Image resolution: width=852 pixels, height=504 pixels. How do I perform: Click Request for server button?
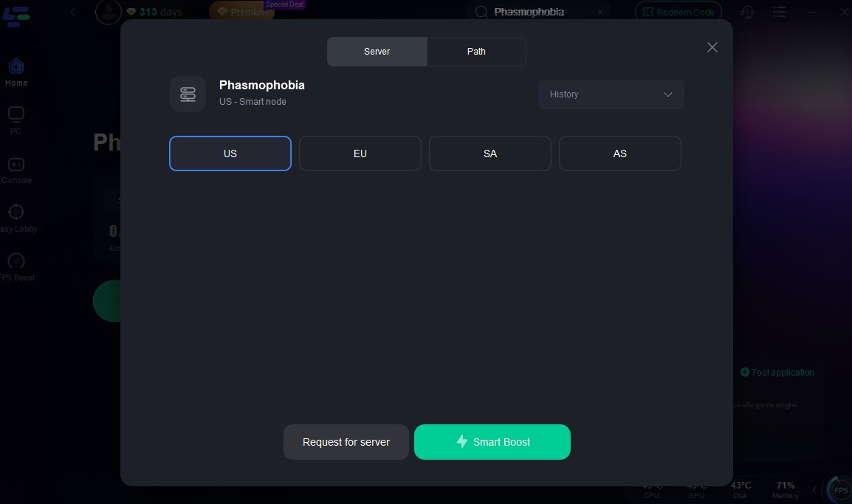coord(346,442)
